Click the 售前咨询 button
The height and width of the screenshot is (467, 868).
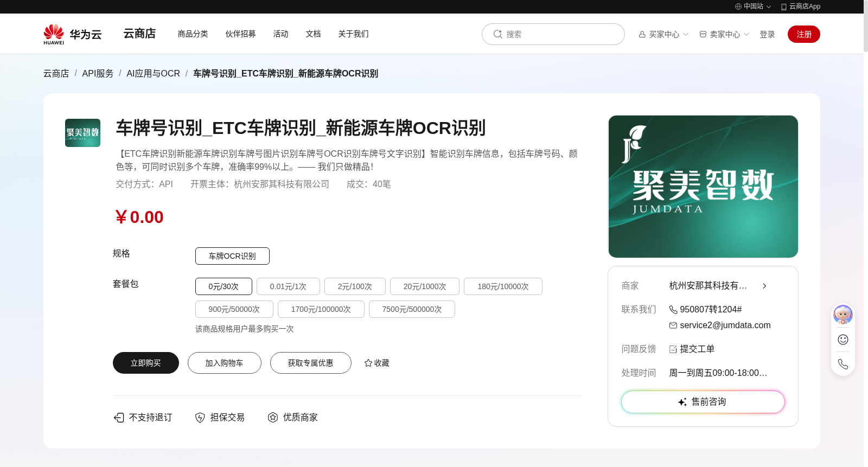click(x=703, y=402)
